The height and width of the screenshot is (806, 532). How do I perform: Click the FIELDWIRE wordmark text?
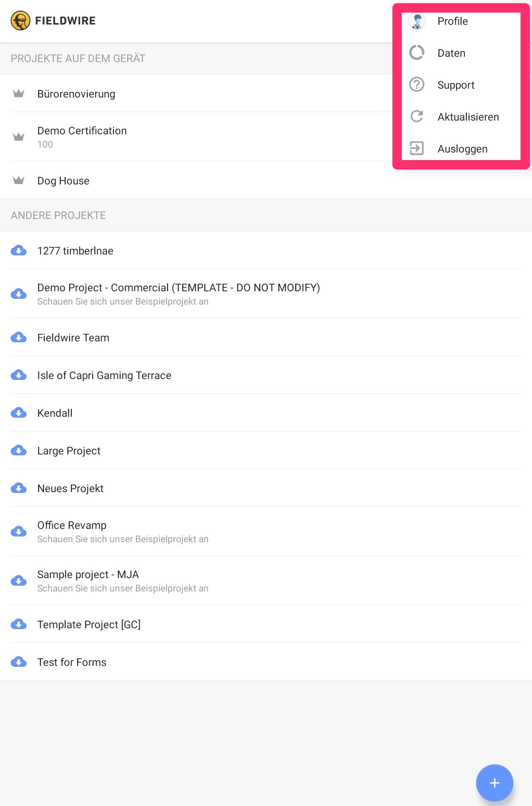tap(65, 21)
